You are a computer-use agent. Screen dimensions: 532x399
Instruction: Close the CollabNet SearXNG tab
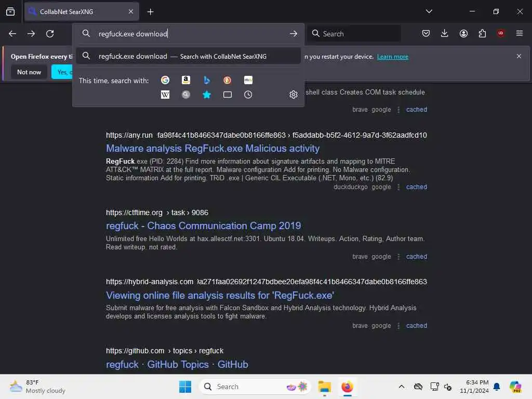point(131,11)
